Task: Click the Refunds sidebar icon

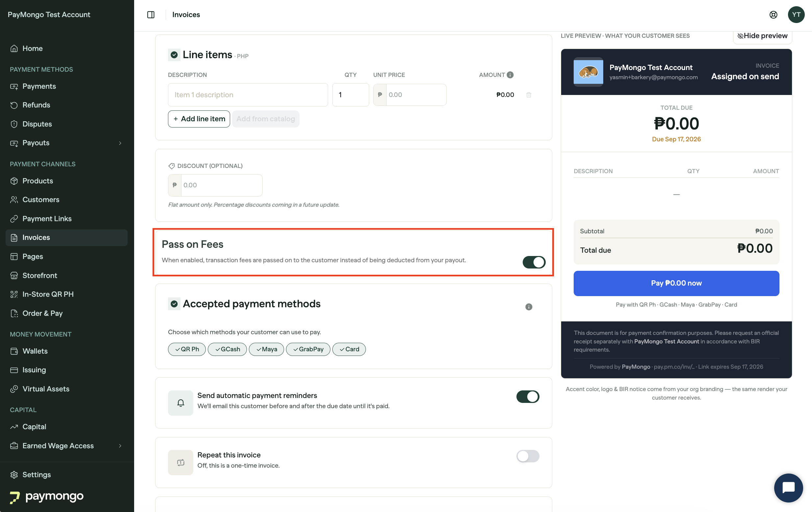Action: pyautogui.click(x=14, y=105)
